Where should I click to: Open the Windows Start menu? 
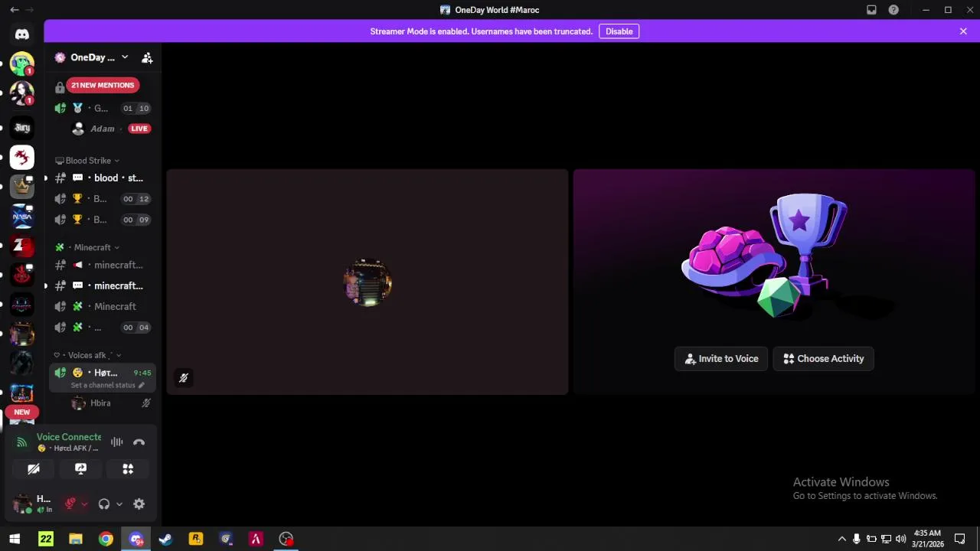click(x=15, y=539)
